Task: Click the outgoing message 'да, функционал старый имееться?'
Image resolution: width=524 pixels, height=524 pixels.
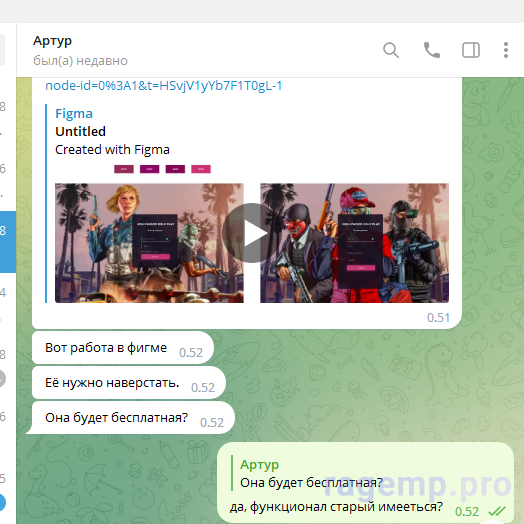Action: tap(336, 507)
